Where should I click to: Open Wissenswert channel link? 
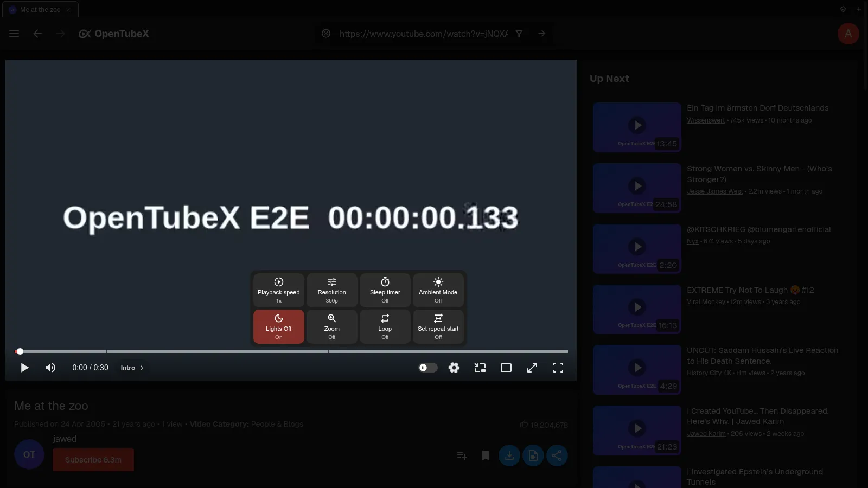click(706, 120)
